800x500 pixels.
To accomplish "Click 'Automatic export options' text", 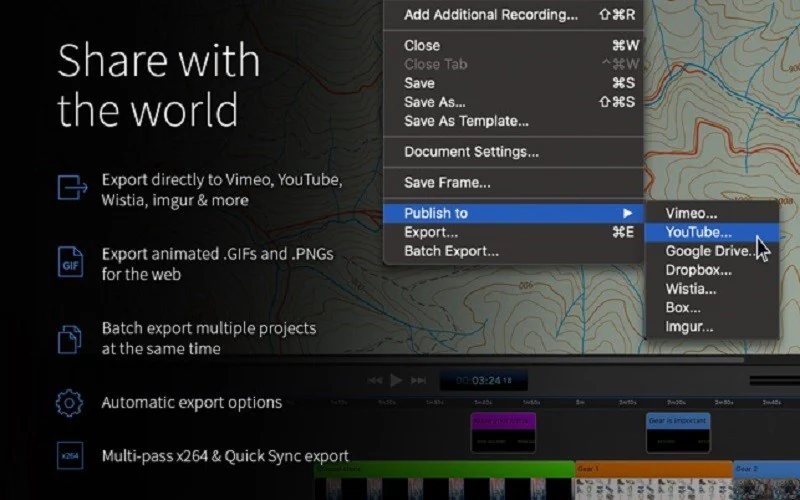I will (x=191, y=403).
